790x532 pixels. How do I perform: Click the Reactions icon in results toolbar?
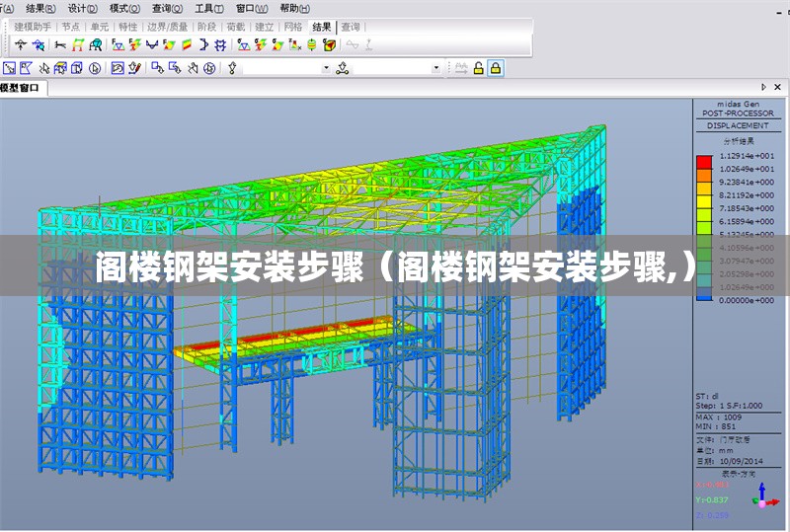(x=118, y=44)
